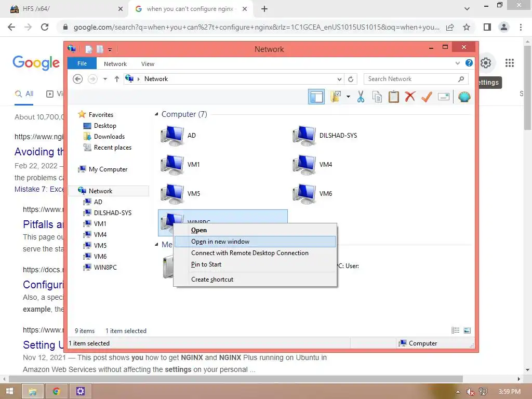This screenshot has height=399, width=532.
Task: Open Recent places in Favorites
Action: click(x=112, y=147)
